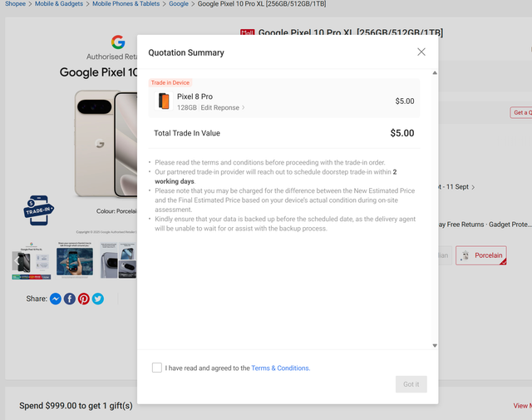Expand the 11 Sept delivery chevron
The width and height of the screenshot is (532, 420).
[473, 187]
